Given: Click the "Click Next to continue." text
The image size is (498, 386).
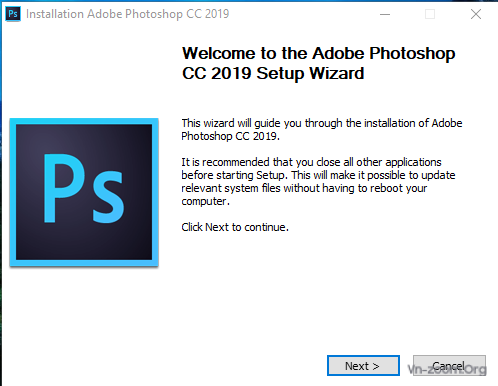Looking at the screenshot, I should point(235,227).
